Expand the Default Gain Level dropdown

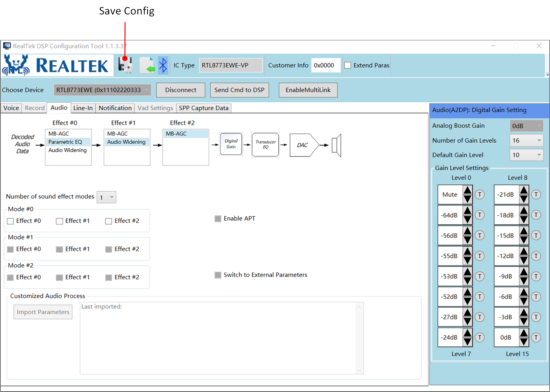(x=526, y=155)
